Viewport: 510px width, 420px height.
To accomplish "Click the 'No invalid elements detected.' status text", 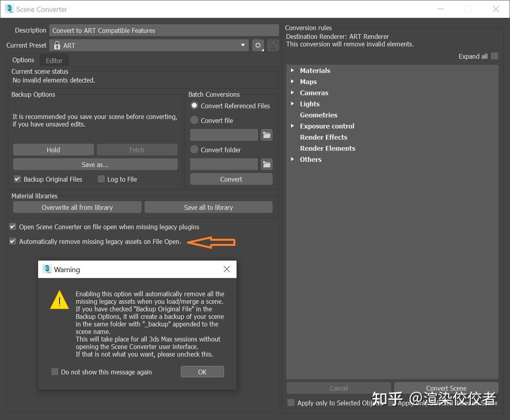I will (54, 80).
